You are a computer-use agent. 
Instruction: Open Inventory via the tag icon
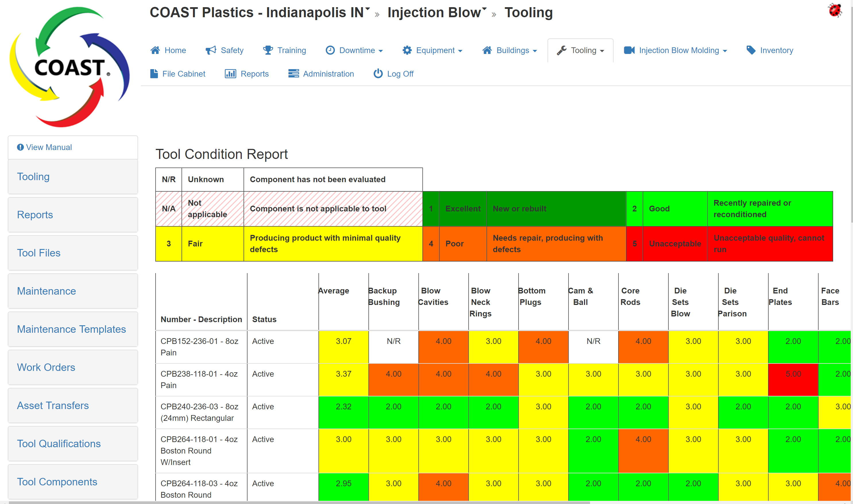coord(751,50)
